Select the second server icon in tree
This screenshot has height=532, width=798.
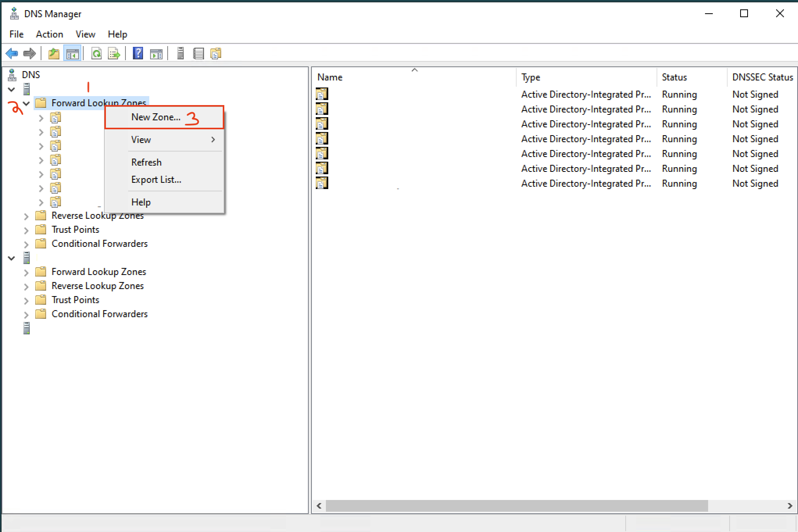[27, 258]
